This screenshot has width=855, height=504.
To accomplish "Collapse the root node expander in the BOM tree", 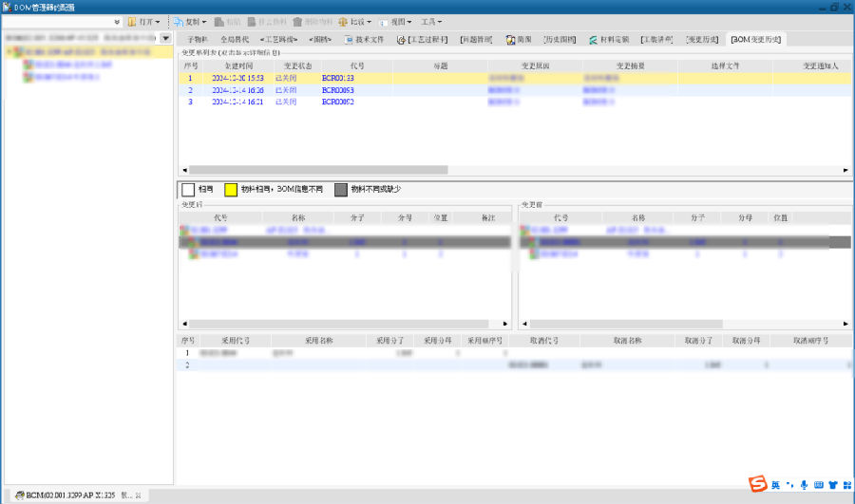I will pyautogui.click(x=9, y=52).
